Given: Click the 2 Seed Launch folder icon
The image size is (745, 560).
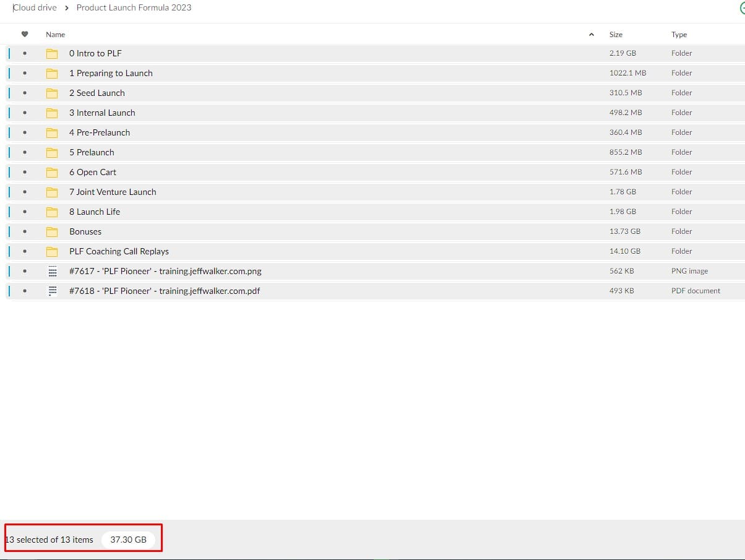Looking at the screenshot, I should pyautogui.click(x=52, y=93).
